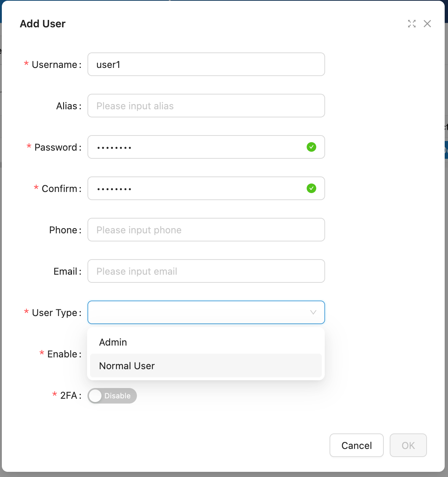
Task: Click the User Type field label
Action: 55,313
